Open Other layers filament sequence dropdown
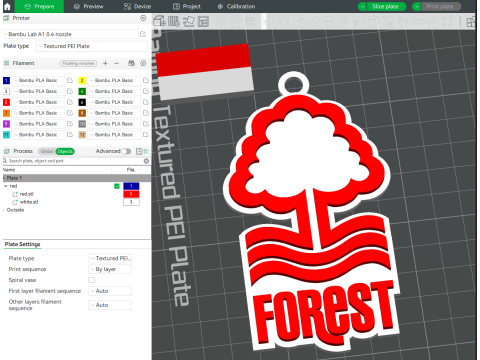The width and height of the screenshot is (480, 360). click(x=110, y=305)
